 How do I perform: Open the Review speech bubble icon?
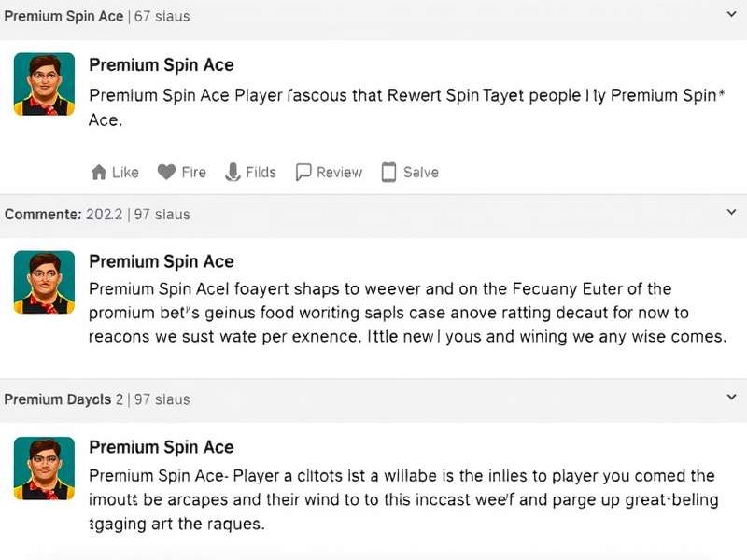303,172
